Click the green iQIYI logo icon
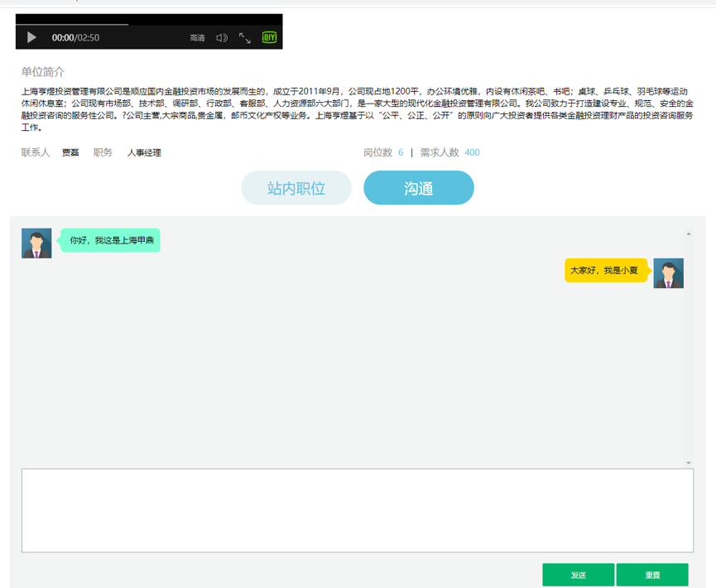 click(269, 37)
